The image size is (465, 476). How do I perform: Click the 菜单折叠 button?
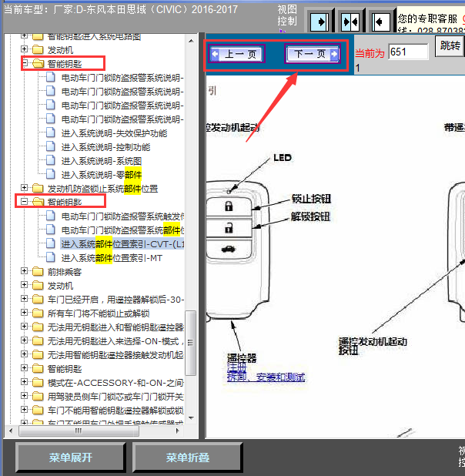[187, 458]
